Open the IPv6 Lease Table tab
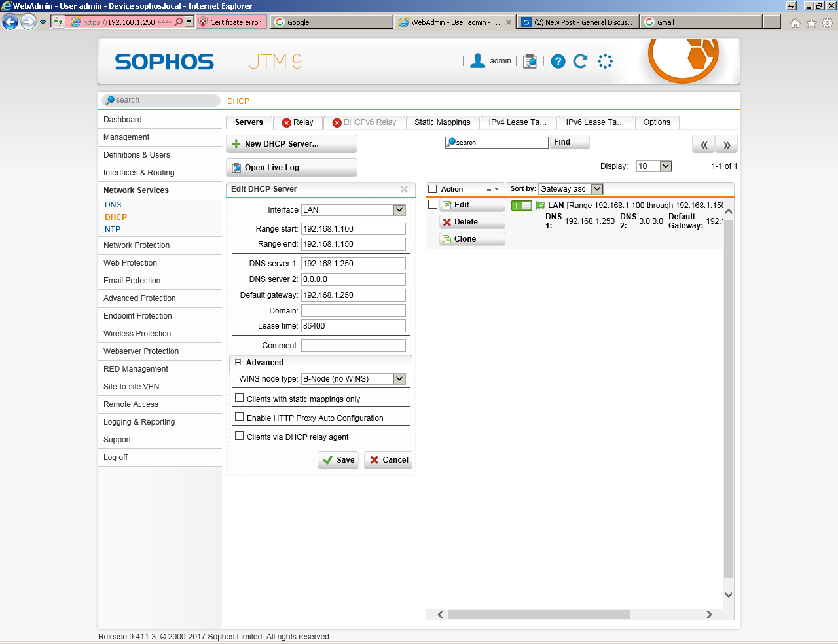 point(595,122)
